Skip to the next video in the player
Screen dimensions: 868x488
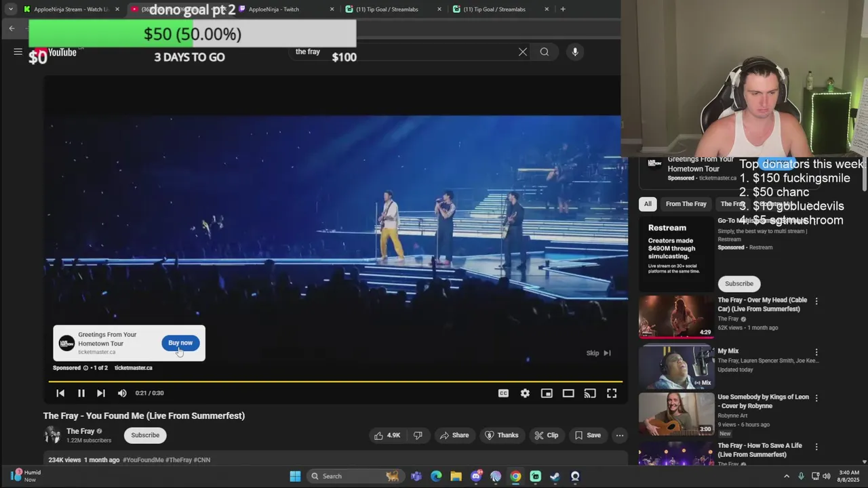pyautogui.click(x=101, y=393)
